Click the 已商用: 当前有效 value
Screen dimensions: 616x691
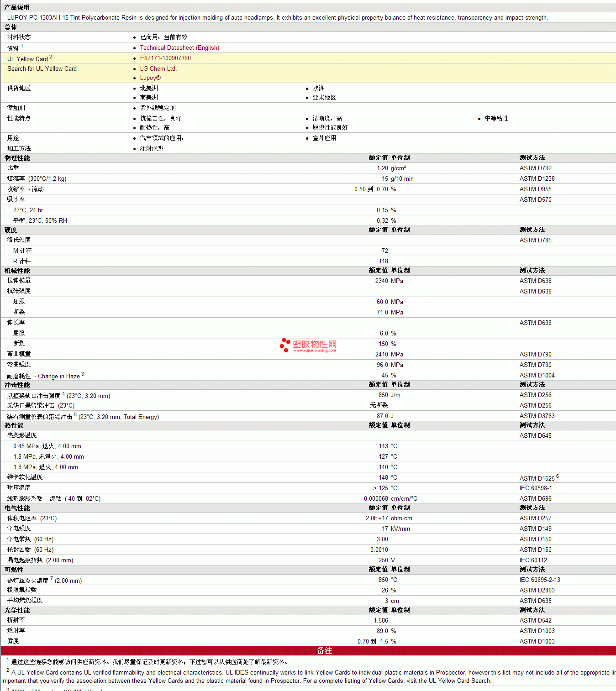163,37
